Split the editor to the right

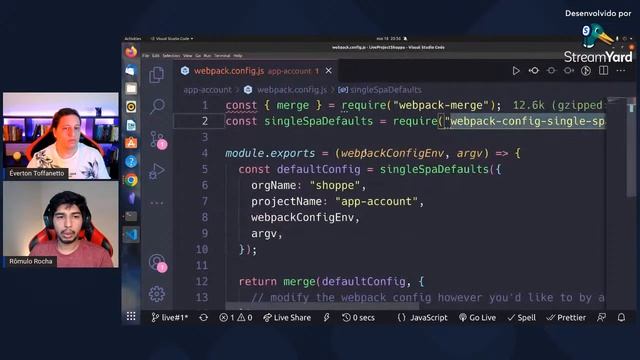[603, 71]
